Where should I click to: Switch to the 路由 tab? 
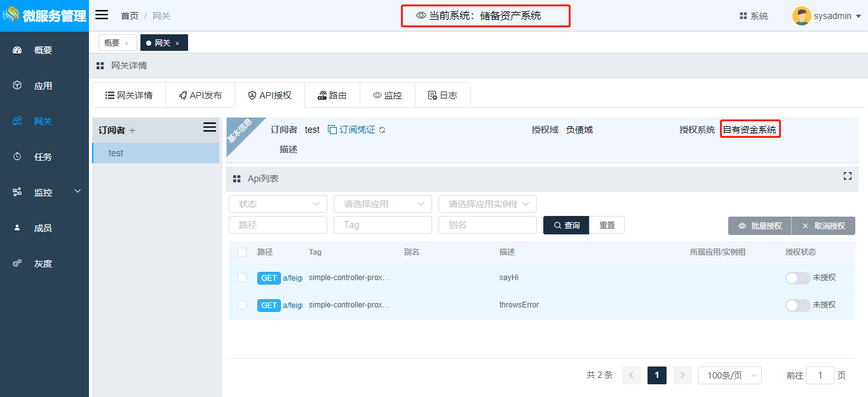(x=332, y=95)
